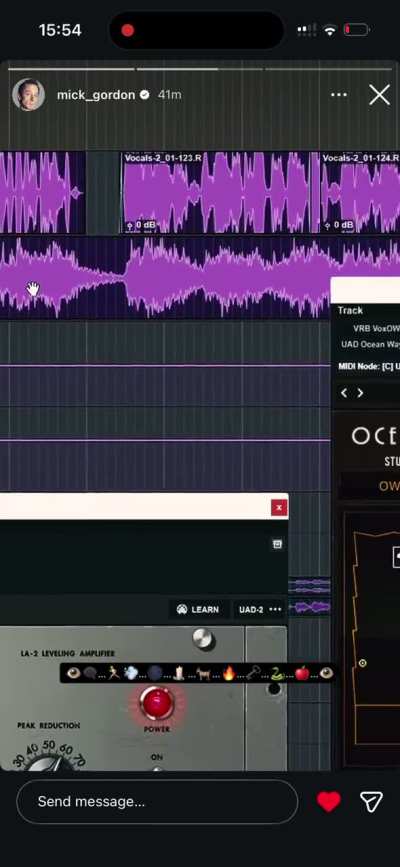The image size is (400, 867).
Task: Open mick_gordon profile picture
Action: tap(28, 95)
